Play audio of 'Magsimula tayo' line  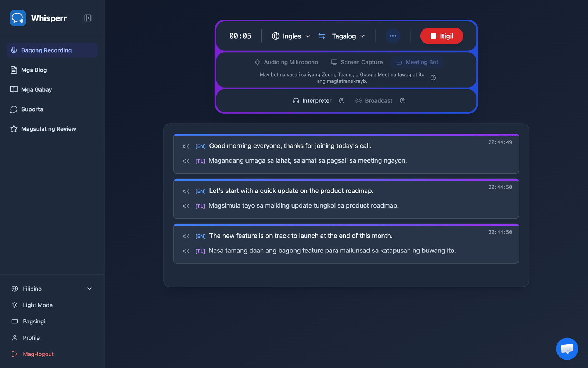click(x=186, y=206)
